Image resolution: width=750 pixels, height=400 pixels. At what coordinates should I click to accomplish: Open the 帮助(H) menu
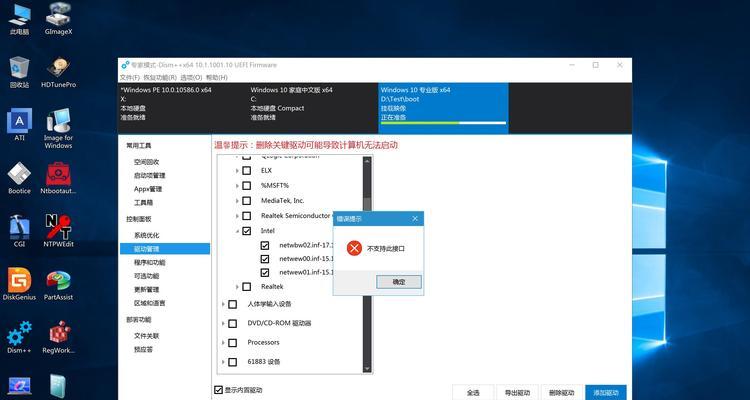pyautogui.click(x=217, y=77)
